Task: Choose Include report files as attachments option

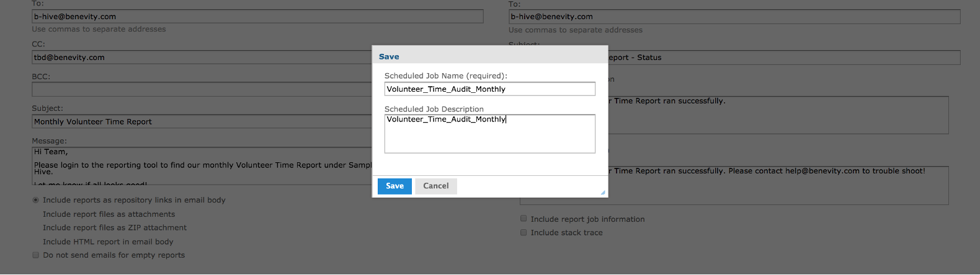Action: 109,214
